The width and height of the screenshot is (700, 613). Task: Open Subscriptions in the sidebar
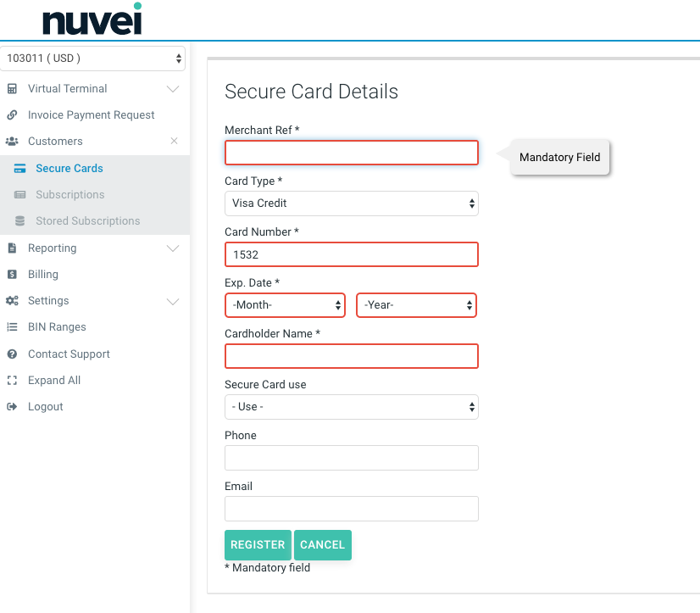tap(69, 195)
